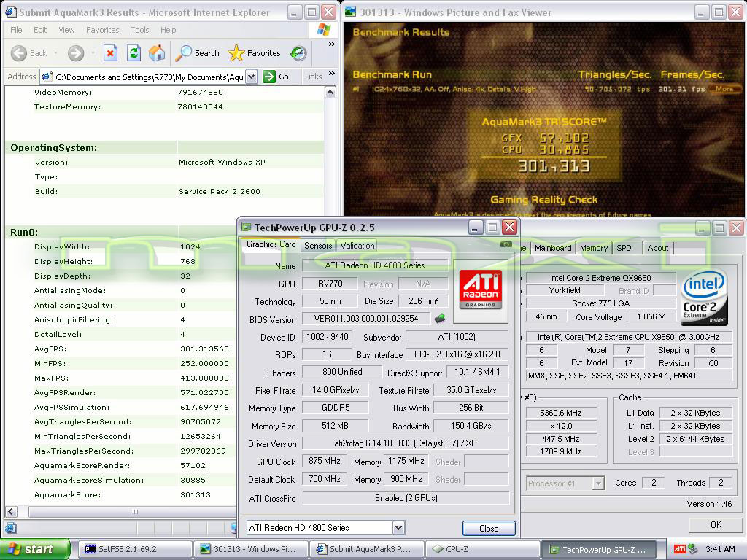Click the red Stop icon in IE toolbar
Screen dimensions: 747x560
click(110, 52)
